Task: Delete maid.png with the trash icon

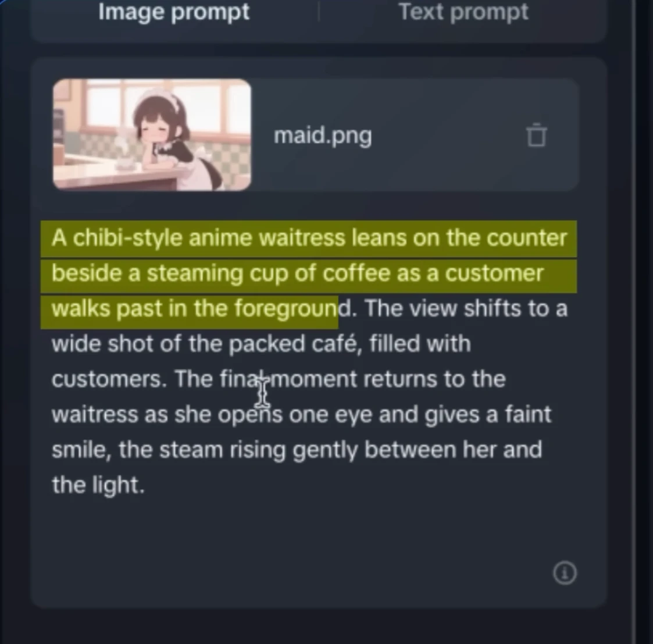Action: tap(536, 135)
